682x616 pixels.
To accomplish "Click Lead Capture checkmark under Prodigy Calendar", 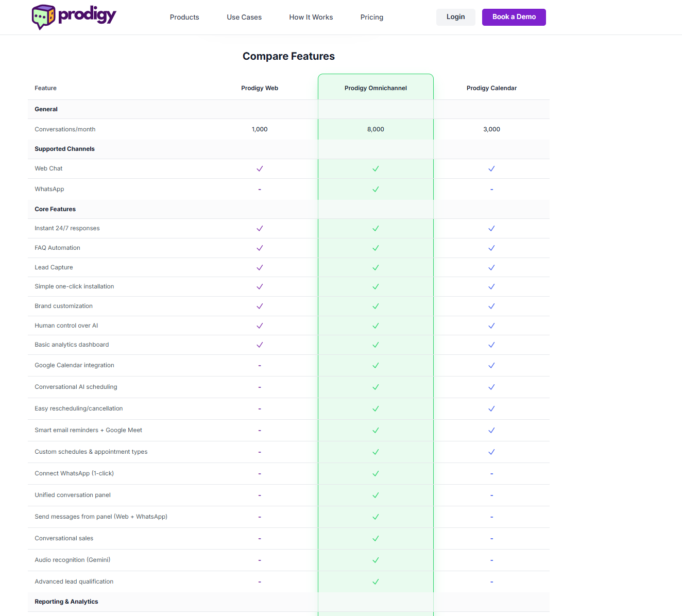I will (491, 267).
